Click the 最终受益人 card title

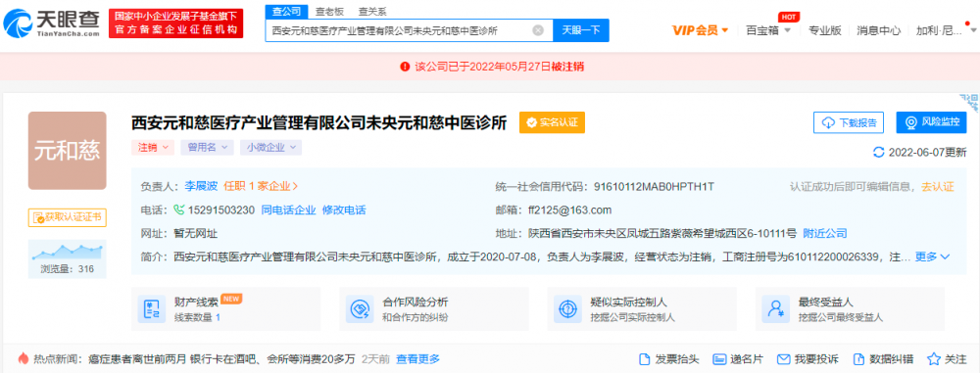[x=825, y=303]
